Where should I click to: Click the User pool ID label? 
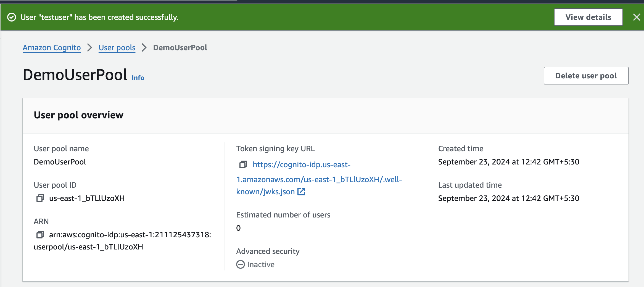[x=55, y=185]
